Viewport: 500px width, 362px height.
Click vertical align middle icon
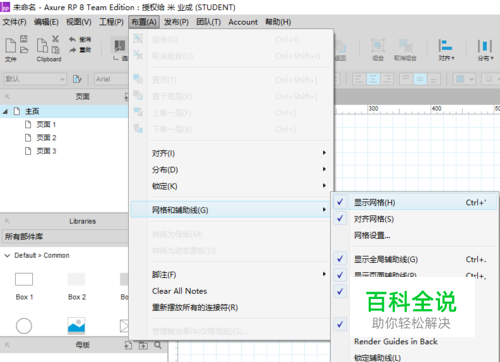click(420, 79)
